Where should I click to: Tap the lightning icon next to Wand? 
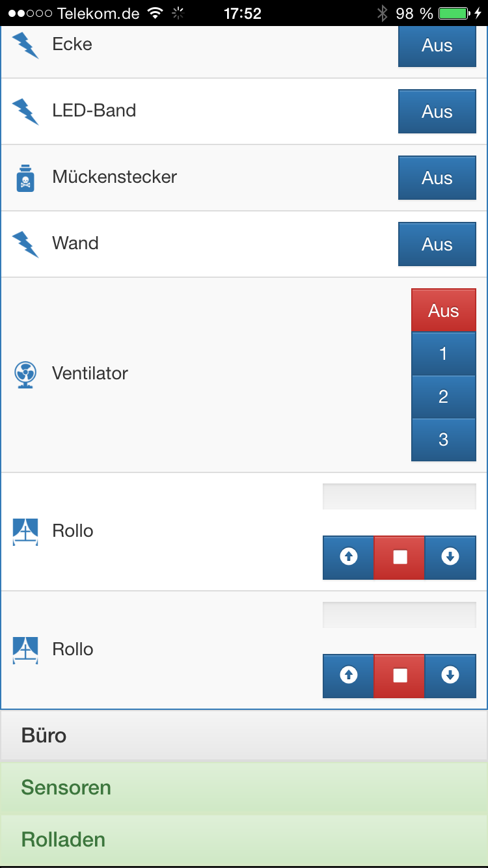[x=25, y=244]
